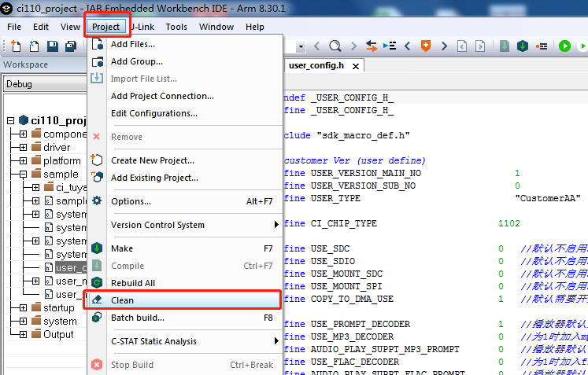The width and height of the screenshot is (588, 375).
Task: Select the driver folder in workspace tree
Action: coord(57,147)
